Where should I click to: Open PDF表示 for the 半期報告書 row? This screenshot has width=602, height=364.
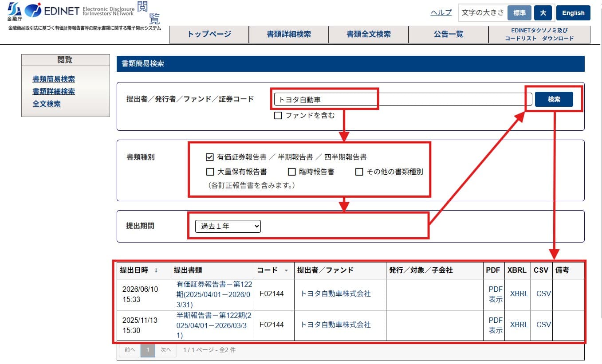(496, 325)
